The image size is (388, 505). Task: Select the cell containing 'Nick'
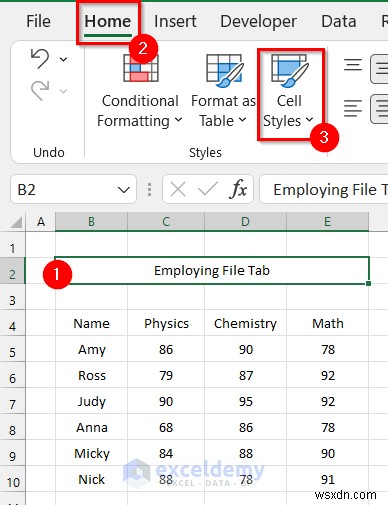91,479
